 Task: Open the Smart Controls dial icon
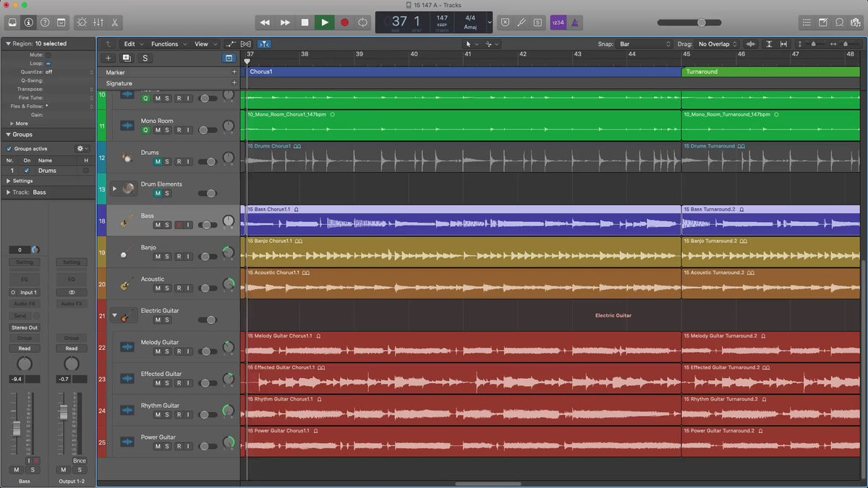pyautogui.click(x=81, y=22)
